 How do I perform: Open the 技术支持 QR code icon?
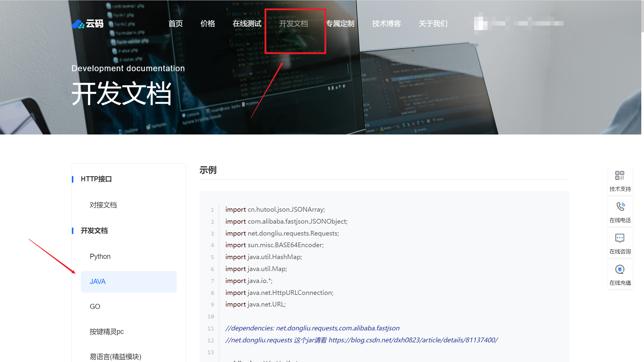(x=620, y=175)
